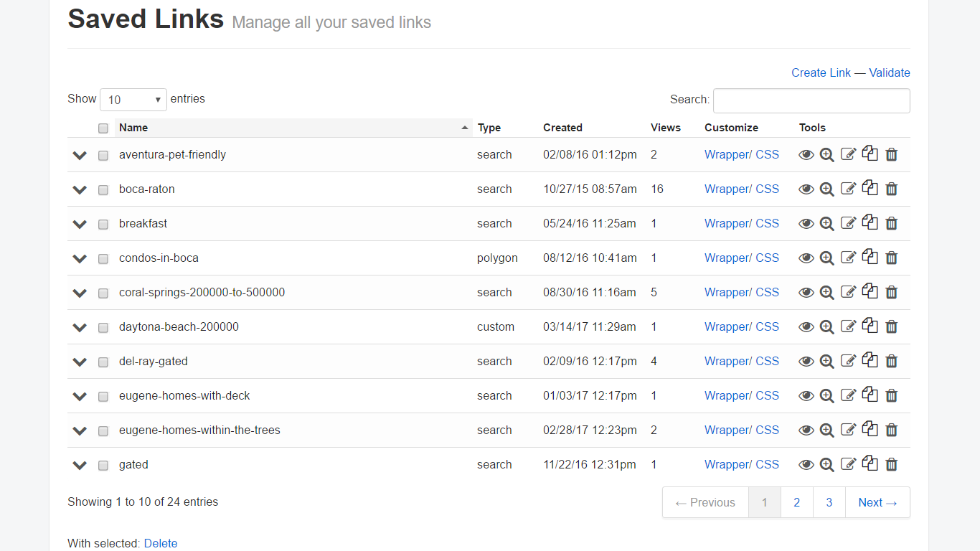Click the eye view icon for aventura-pet-friendly
This screenshot has width=980, height=551.
pyautogui.click(x=806, y=155)
